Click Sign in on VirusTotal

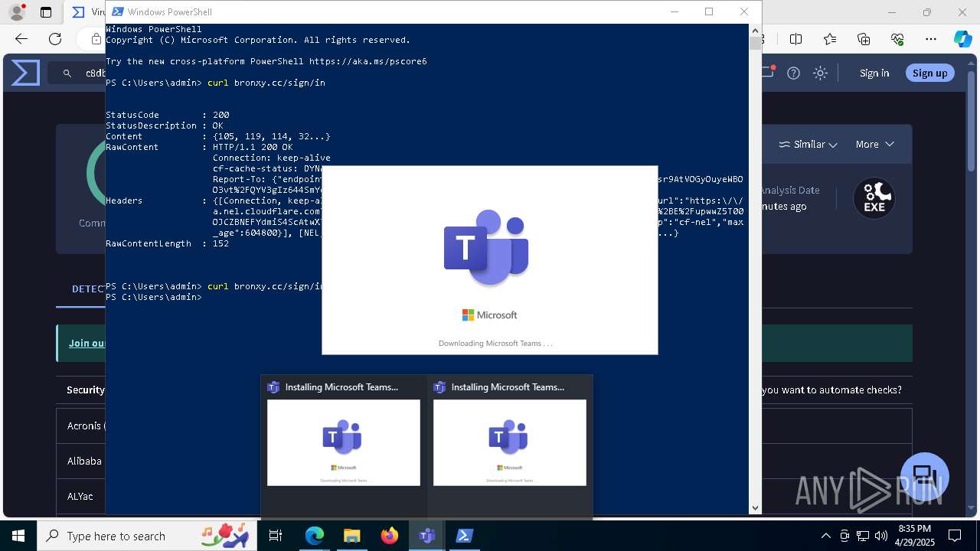[x=874, y=73]
